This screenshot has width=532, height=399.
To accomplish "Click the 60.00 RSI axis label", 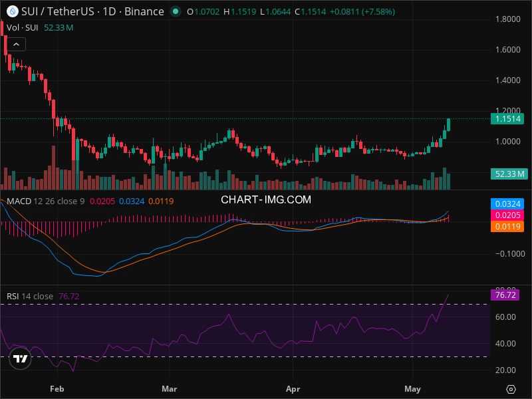I will pos(505,317).
